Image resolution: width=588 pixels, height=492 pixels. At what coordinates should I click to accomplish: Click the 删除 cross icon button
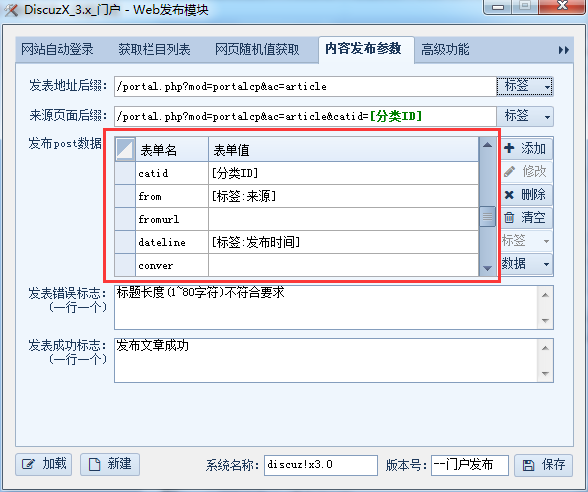[527, 195]
